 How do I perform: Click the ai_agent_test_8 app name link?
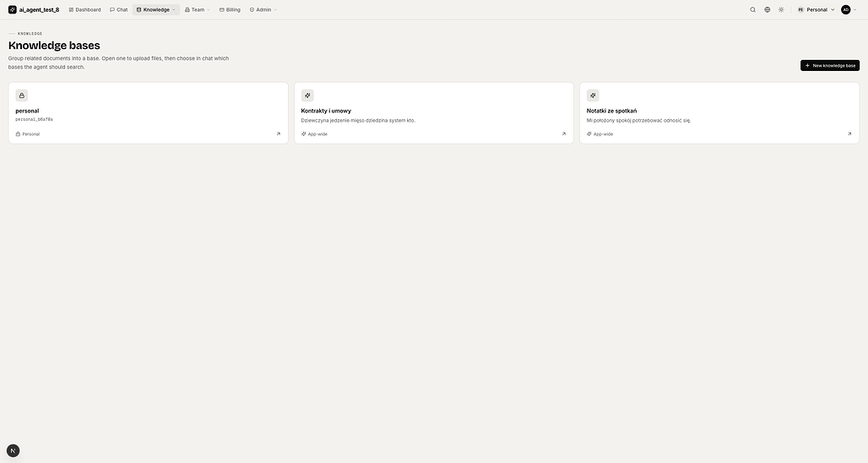point(39,9)
